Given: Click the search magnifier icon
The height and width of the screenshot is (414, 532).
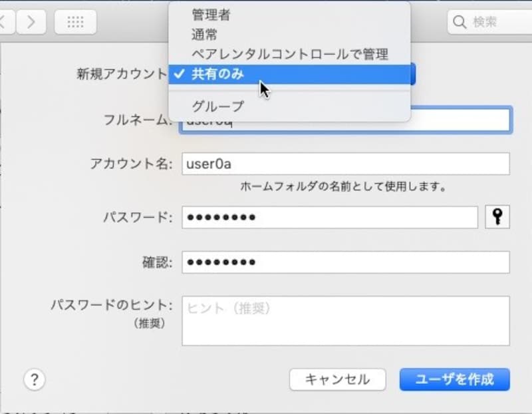Looking at the screenshot, I should pyautogui.click(x=460, y=21).
